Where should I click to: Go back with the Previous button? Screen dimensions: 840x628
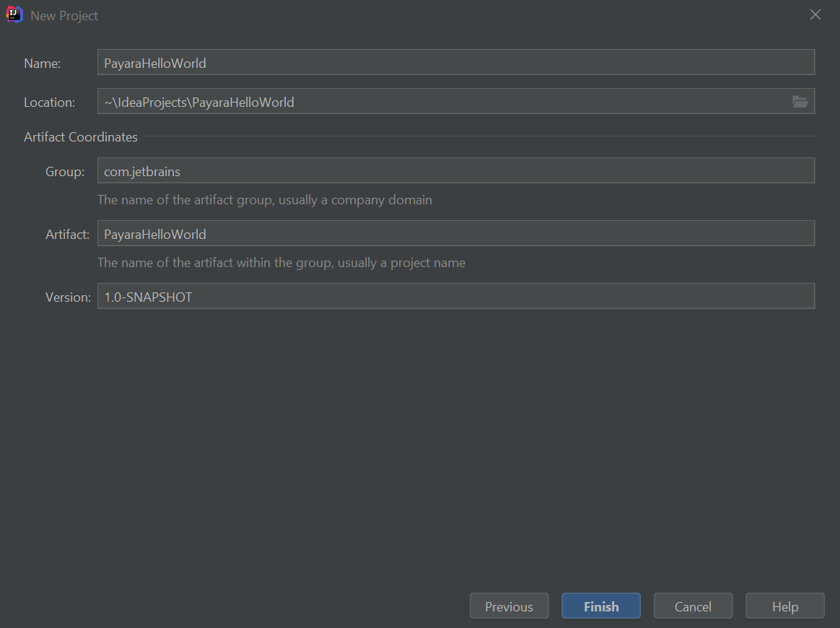click(509, 606)
